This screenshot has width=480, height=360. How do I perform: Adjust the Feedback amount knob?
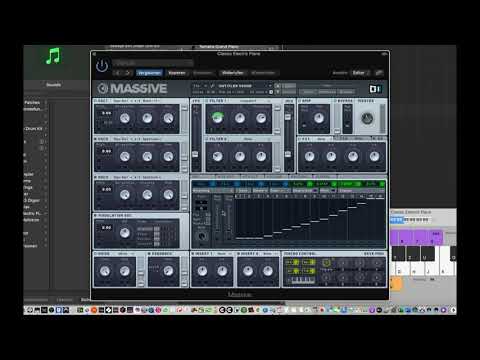click(168, 271)
